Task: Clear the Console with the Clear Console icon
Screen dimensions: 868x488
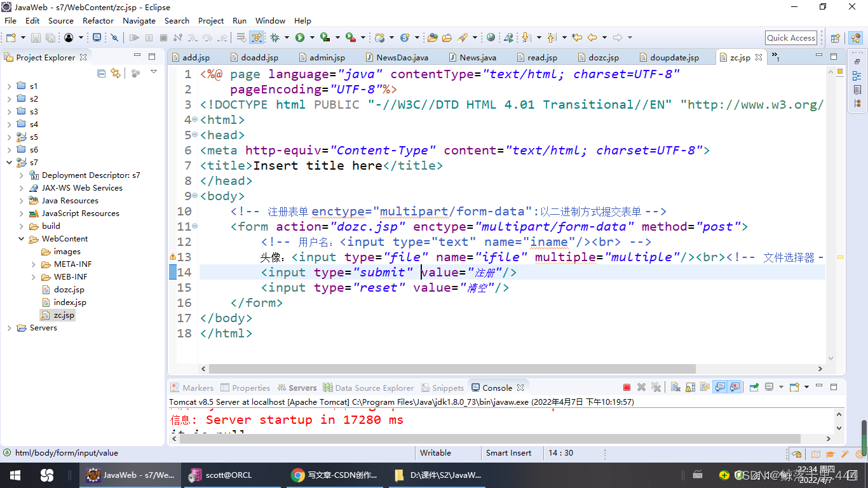Action: pyautogui.click(x=675, y=387)
